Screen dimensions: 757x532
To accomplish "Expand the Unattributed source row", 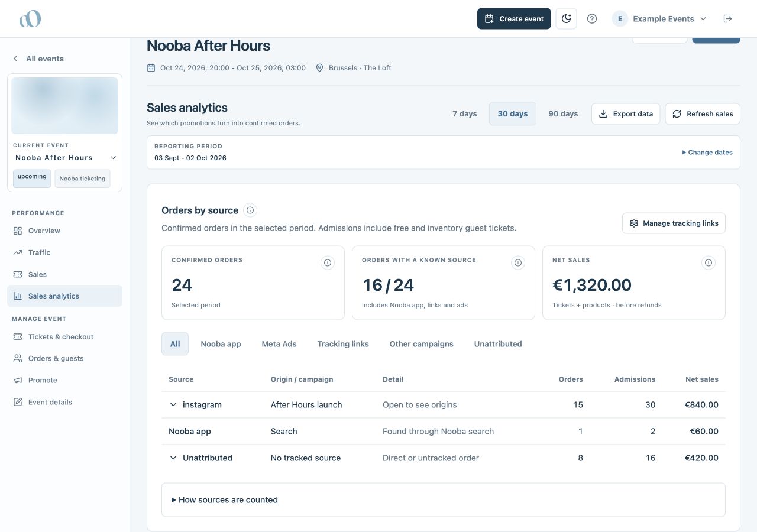I will (173, 458).
